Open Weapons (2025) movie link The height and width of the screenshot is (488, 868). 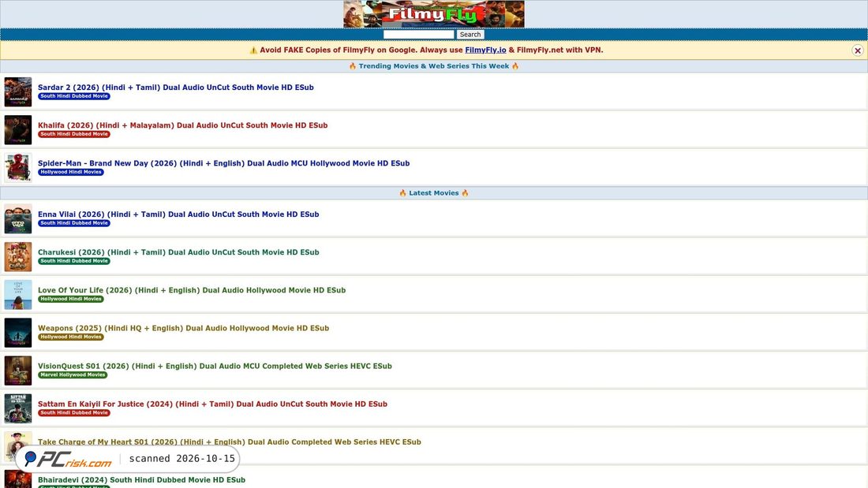click(183, 328)
